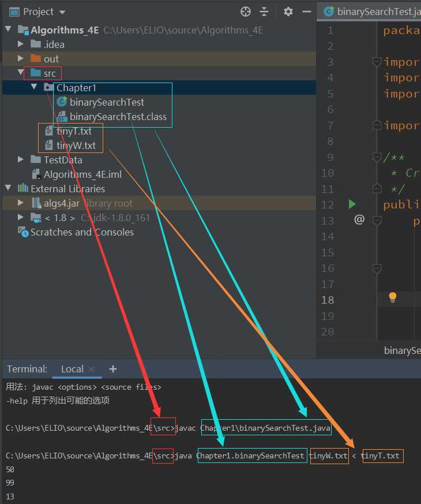This screenshot has width=421, height=504.
Task: Expand the .idea folder
Action: point(21,44)
